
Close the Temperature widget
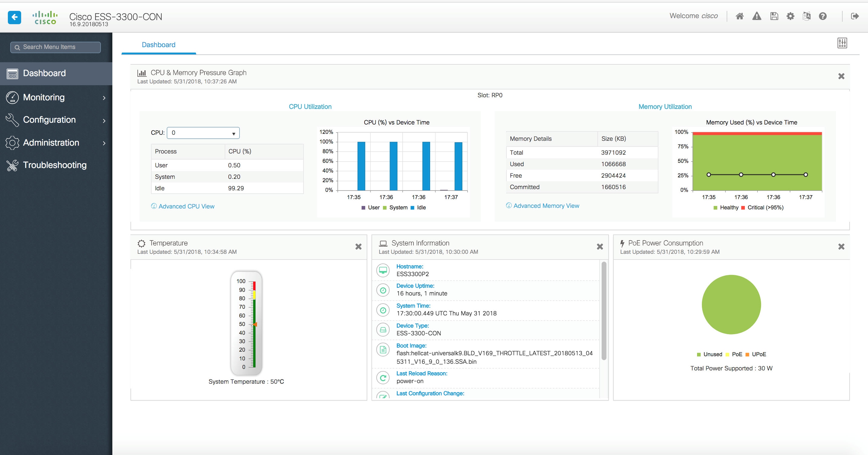(x=358, y=247)
